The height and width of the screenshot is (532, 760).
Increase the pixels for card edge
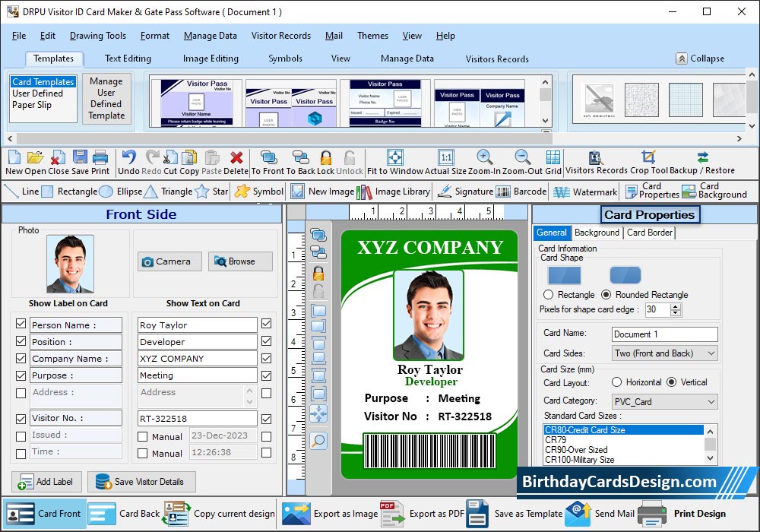[676, 306]
